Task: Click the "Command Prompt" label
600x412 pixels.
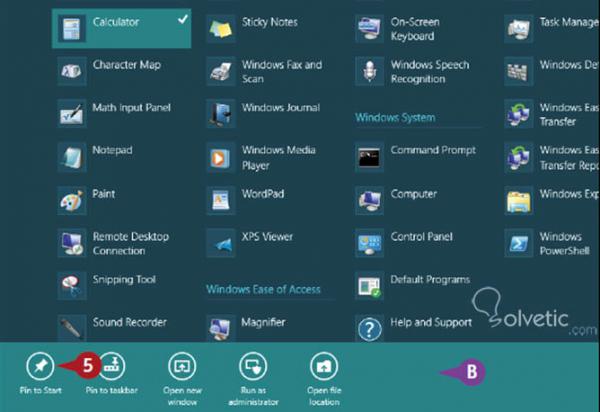Action: [x=433, y=150]
